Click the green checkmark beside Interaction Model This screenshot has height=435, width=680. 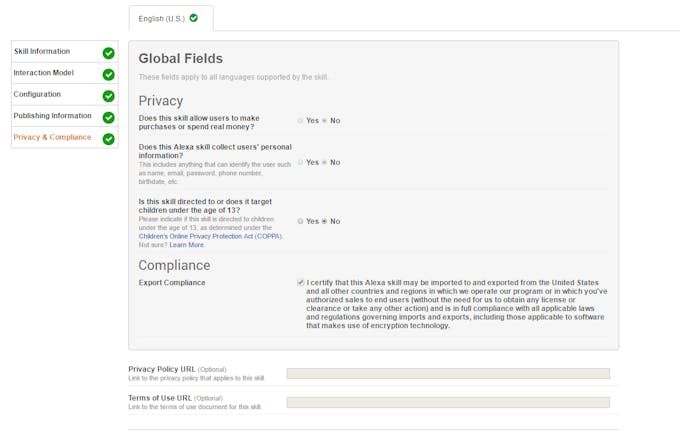tap(108, 75)
